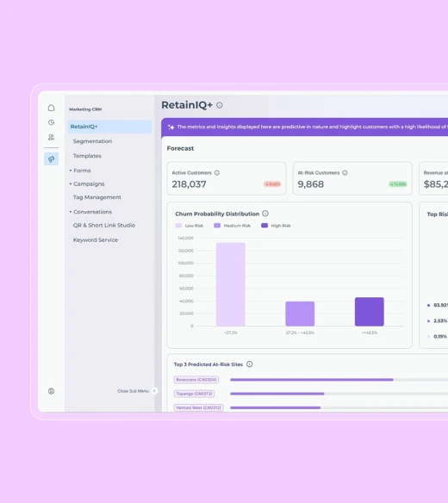
Task: Expand the Conversations submenu
Action: [x=90, y=212]
